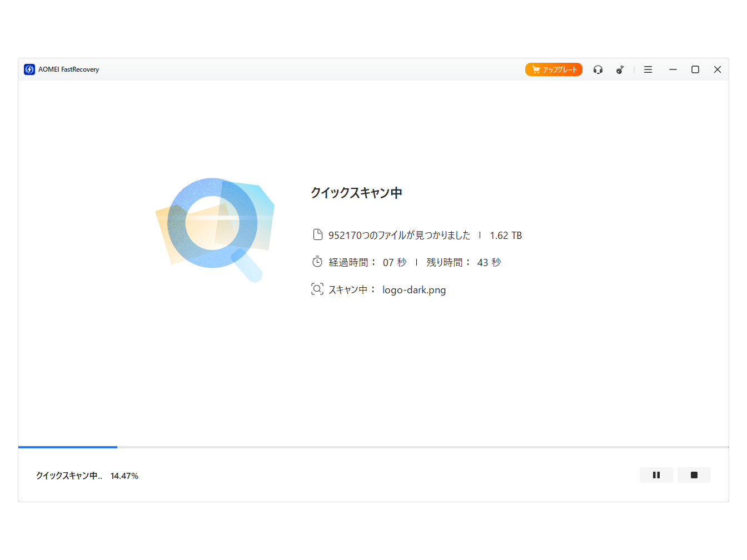The width and height of the screenshot is (747, 560).
Task: Click the remaining time "43 秒" value
Action: pyautogui.click(x=489, y=262)
